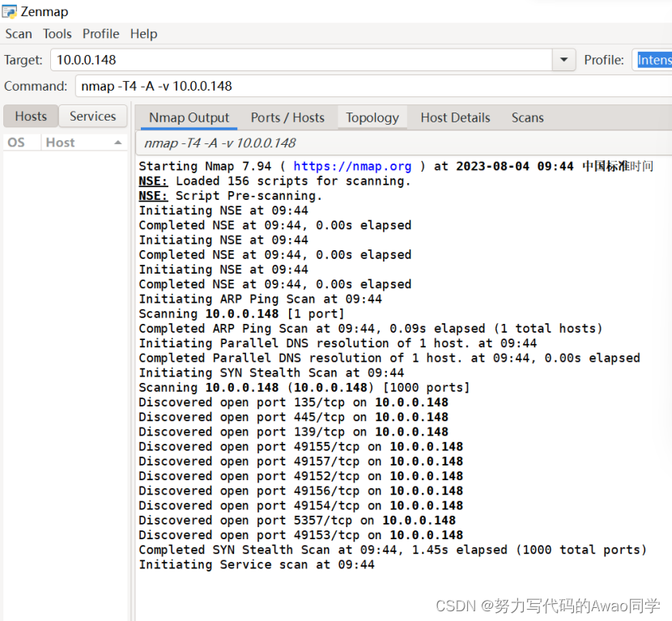Open the https://nmap.org link
This screenshot has width=672, height=621.
pos(352,166)
